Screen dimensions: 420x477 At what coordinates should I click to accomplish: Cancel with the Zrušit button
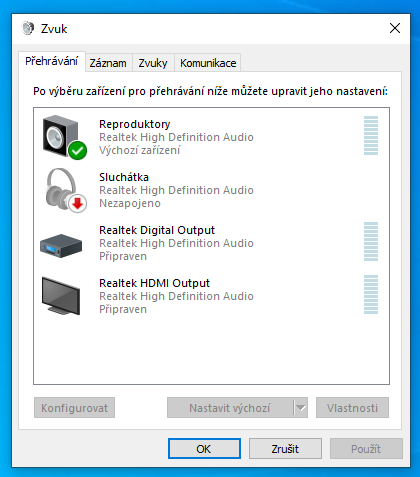285,449
